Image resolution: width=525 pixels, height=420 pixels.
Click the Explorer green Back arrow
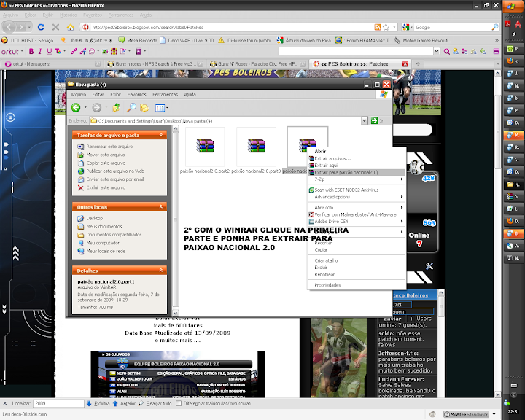pos(76,107)
